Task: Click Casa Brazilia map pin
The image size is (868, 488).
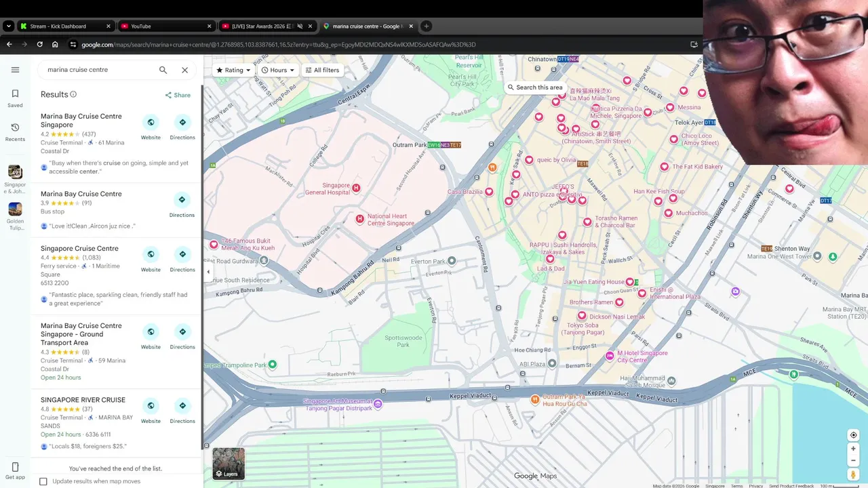Action: [x=489, y=192]
